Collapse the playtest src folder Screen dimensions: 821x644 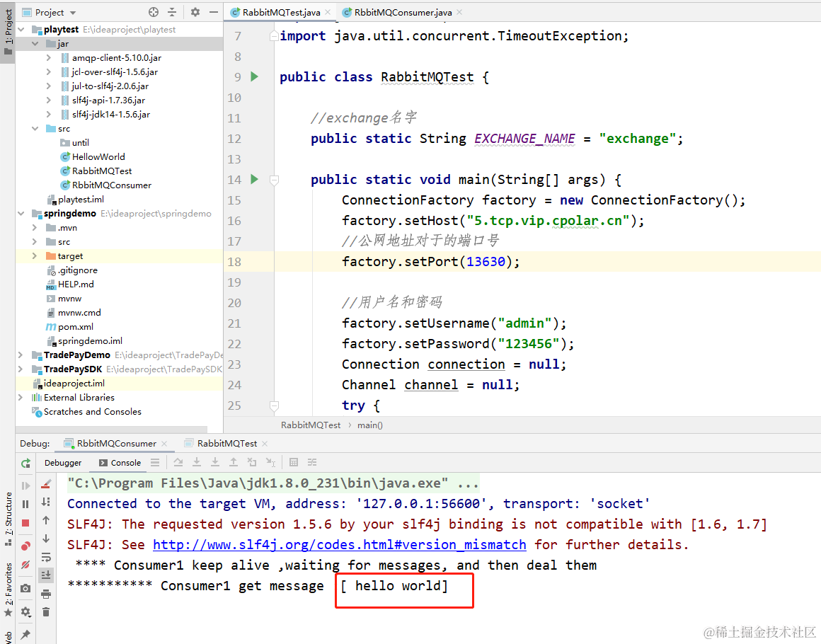[35, 128]
